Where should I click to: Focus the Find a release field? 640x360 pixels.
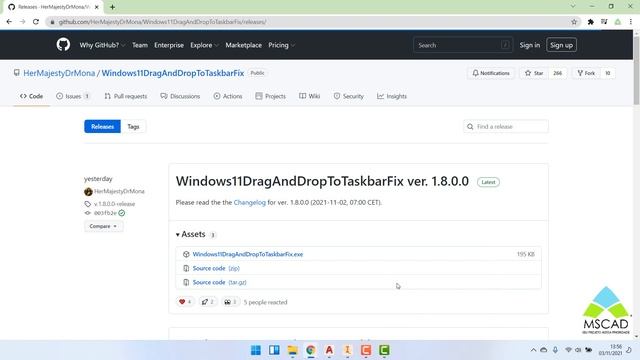coord(506,127)
